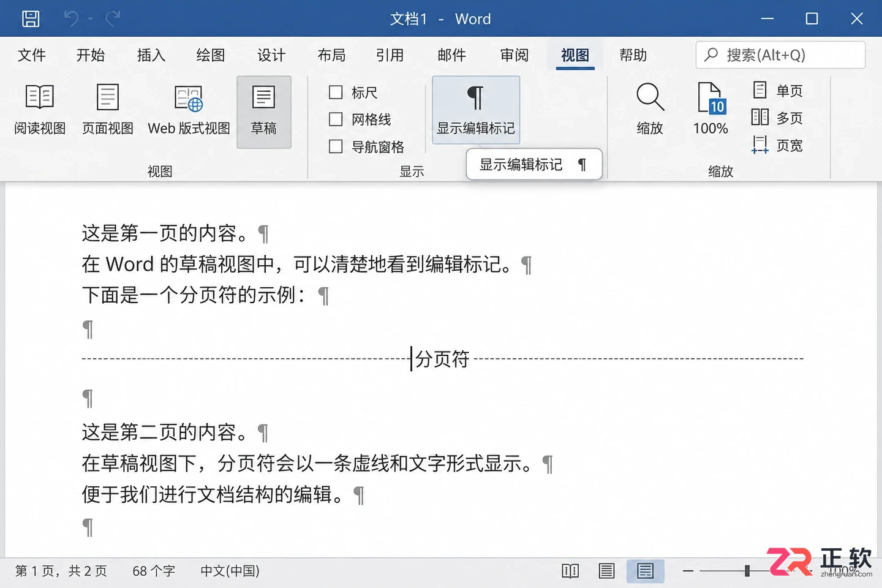Click the text 这是第二页的内容。
Viewport: 882px width, 588px height.
tap(165, 432)
